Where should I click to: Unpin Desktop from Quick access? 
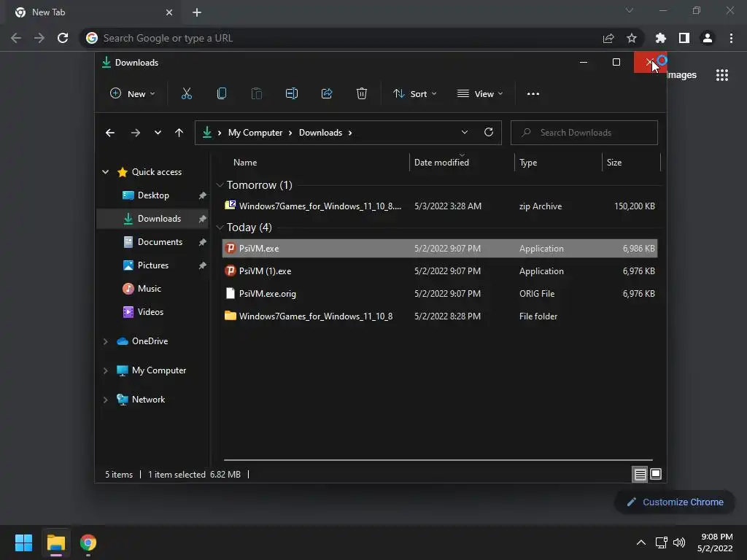click(x=203, y=195)
